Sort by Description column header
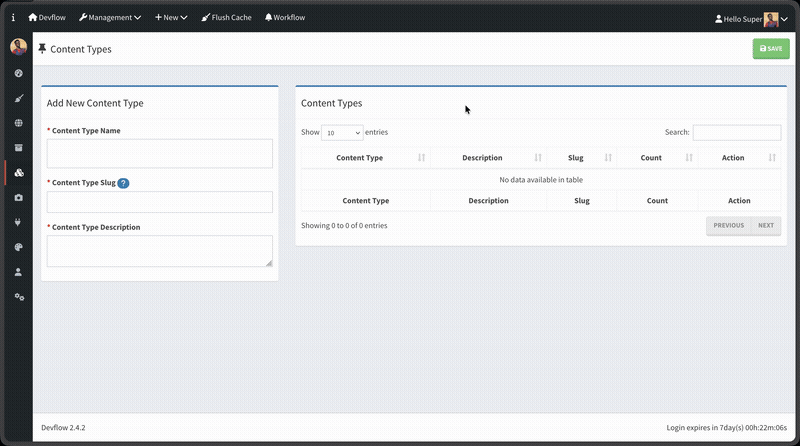This screenshot has width=800, height=446. coord(488,158)
